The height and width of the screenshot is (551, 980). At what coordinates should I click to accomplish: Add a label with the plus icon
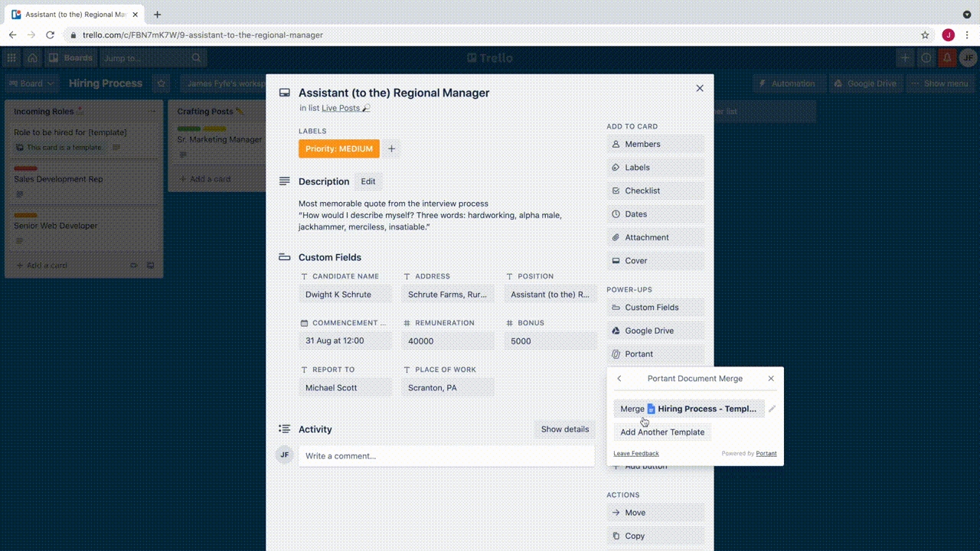point(391,148)
